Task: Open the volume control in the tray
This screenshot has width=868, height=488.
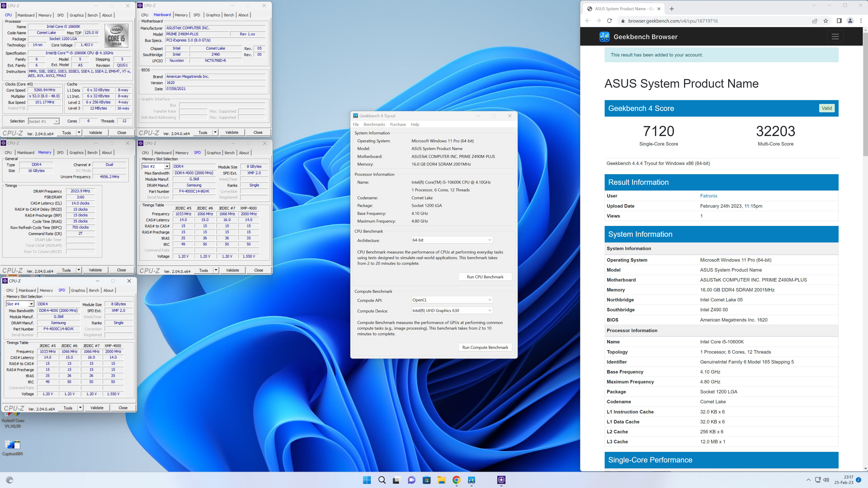Action: click(x=826, y=480)
